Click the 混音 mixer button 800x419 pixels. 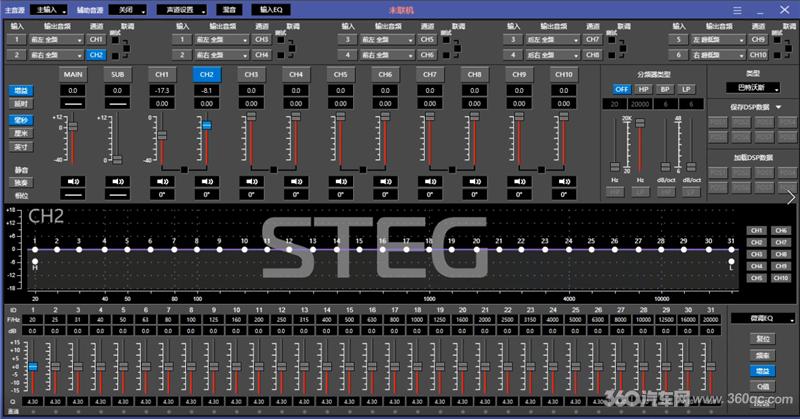click(x=229, y=10)
